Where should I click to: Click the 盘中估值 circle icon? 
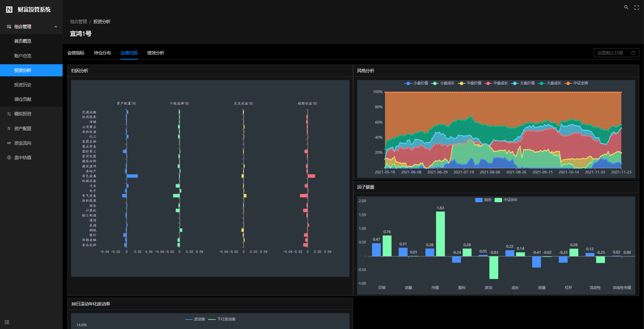(9, 157)
